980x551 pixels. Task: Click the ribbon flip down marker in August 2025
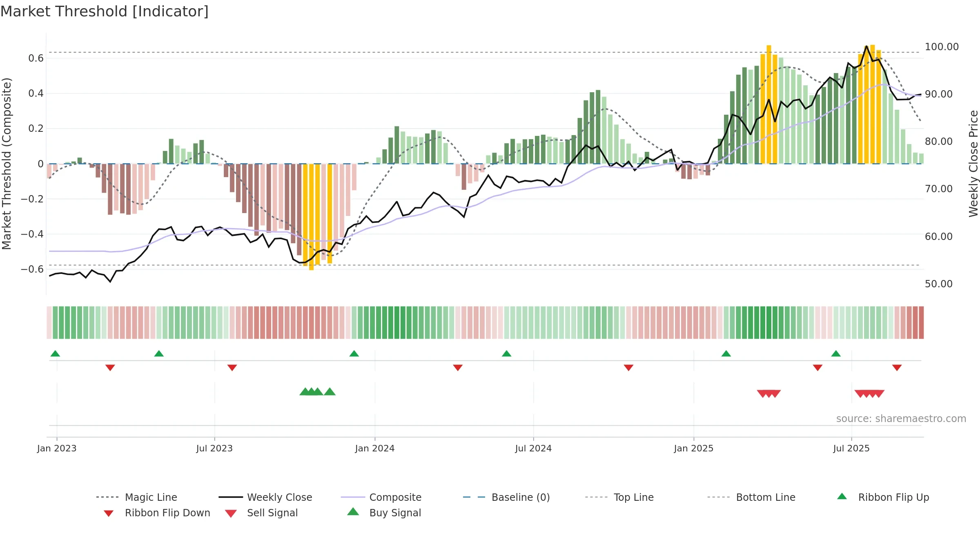click(x=897, y=368)
